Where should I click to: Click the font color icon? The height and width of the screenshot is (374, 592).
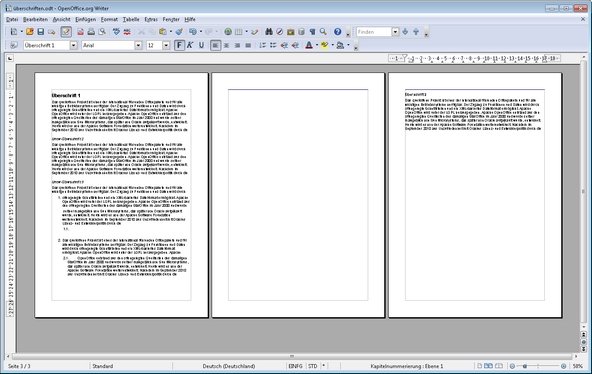click(x=309, y=45)
